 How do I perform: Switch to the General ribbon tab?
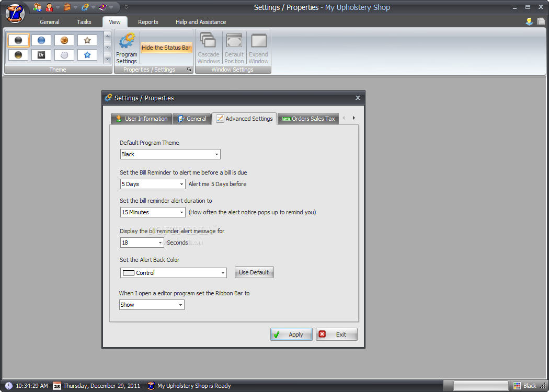click(x=49, y=22)
